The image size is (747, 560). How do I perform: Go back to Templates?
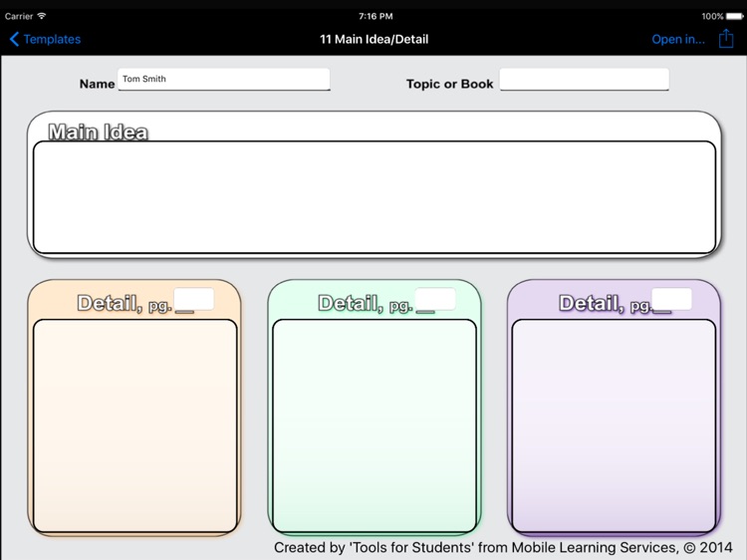click(45, 39)
